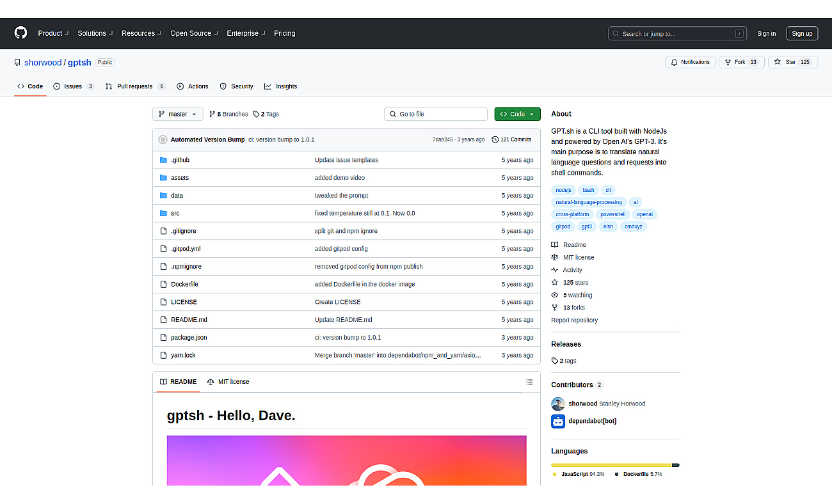The image size is (832, 504).
Task: Open the package.json file
Action: [189, 338]
